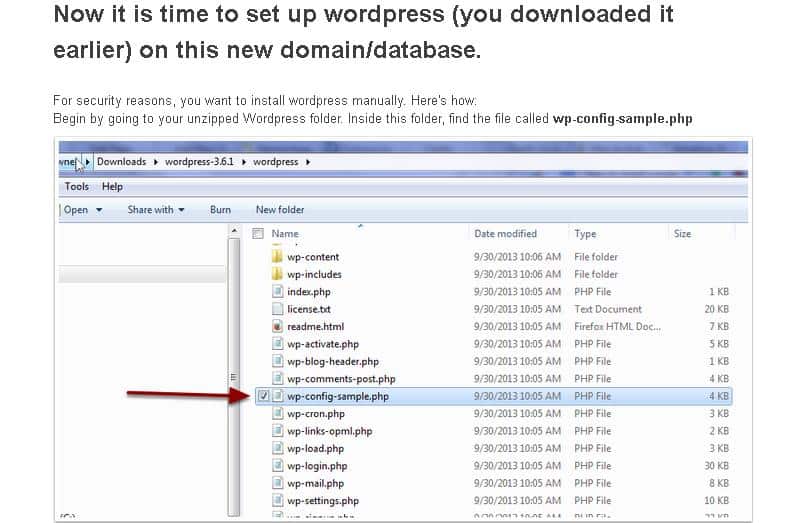This screenshot has height=523, width=801.
Task: Click the Firefox HTML Doc type cell
Action: point(617,326)
